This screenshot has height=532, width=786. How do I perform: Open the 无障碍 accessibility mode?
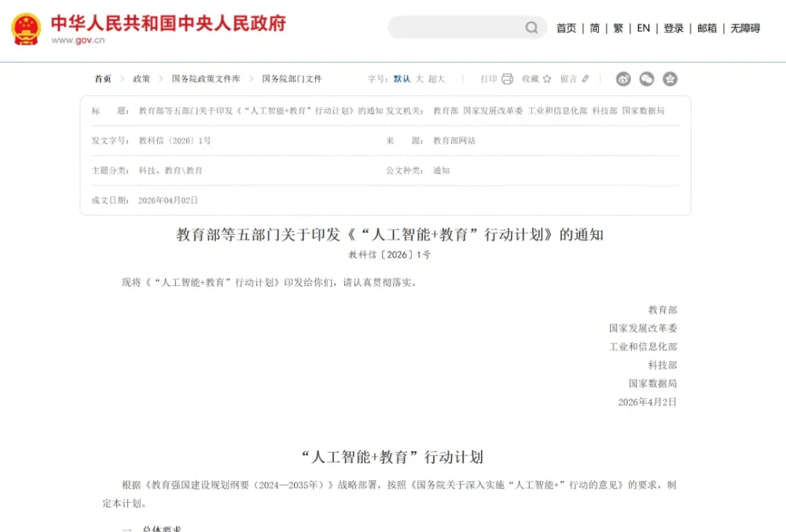(745, 27)
